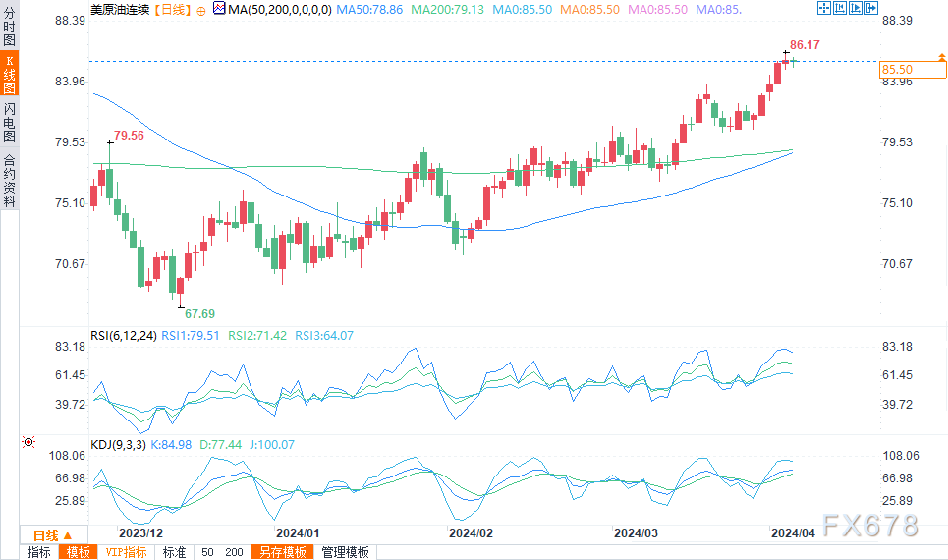Click the 管理模板 button

345,552
